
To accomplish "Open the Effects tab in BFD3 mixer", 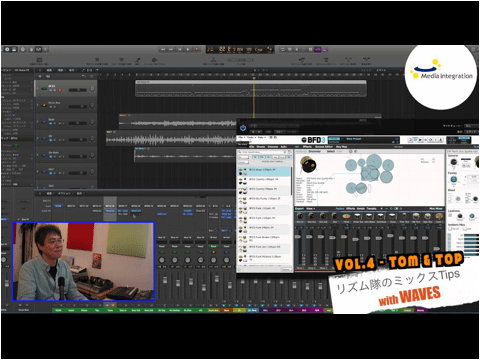I will (x=351, y=209).
